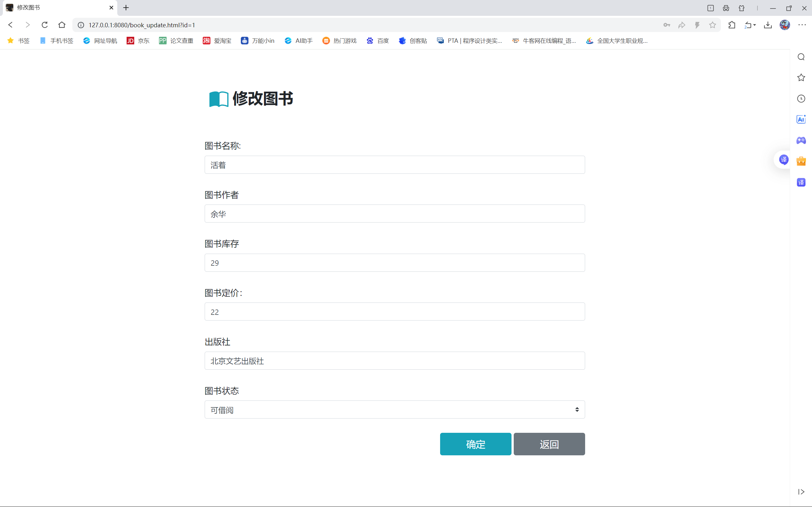Viewport: 812px width, 507px height.
Task: Click into the 图书库存 input field
Action: click(395, 263)
